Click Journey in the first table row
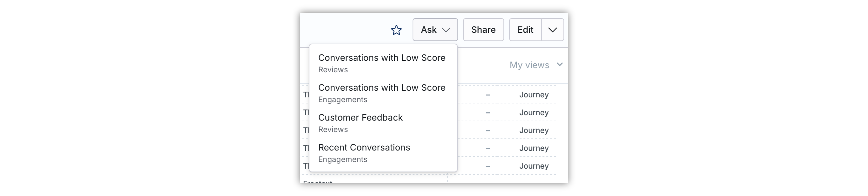This screenshot has width=868, height=196. [534, 95]
